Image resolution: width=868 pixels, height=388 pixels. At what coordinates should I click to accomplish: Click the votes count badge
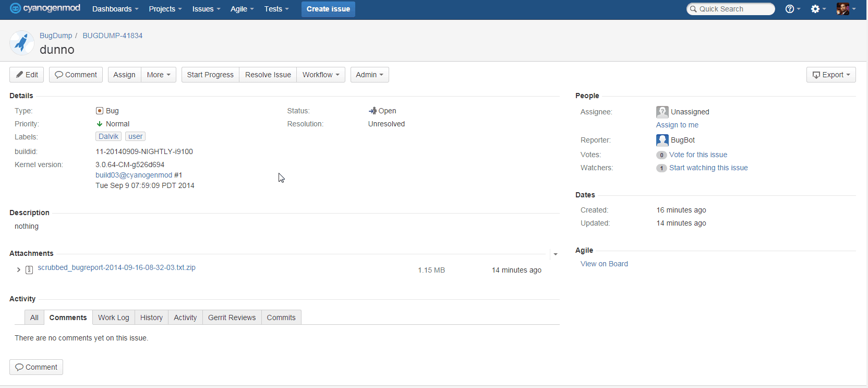click(x=661, y=155)
